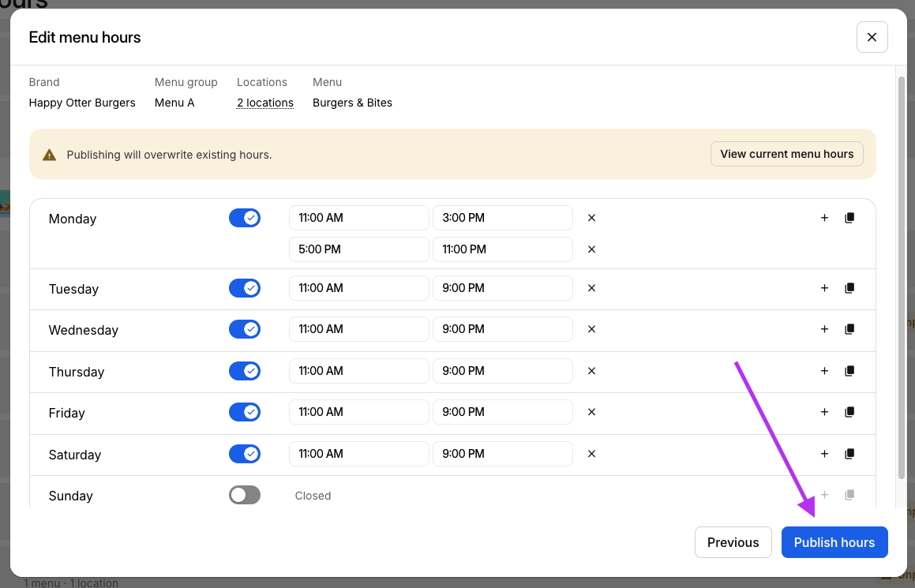Close the Edit menu hours dialog
The height and width of the screenshot is (588, 915).
872,37
